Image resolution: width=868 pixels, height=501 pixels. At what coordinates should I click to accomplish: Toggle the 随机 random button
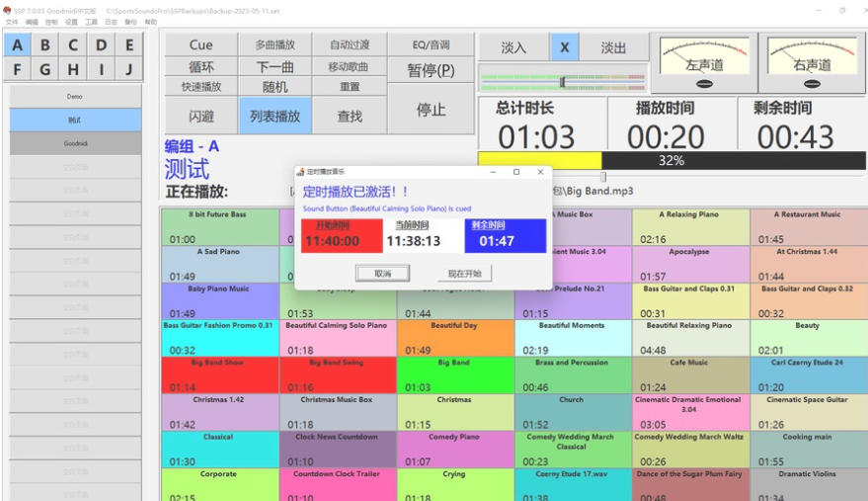[x=276, y=86]
